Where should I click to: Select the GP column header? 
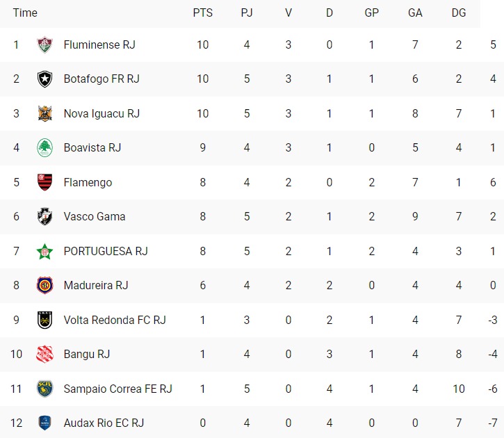pyautogui.click(x=372, y=13)
